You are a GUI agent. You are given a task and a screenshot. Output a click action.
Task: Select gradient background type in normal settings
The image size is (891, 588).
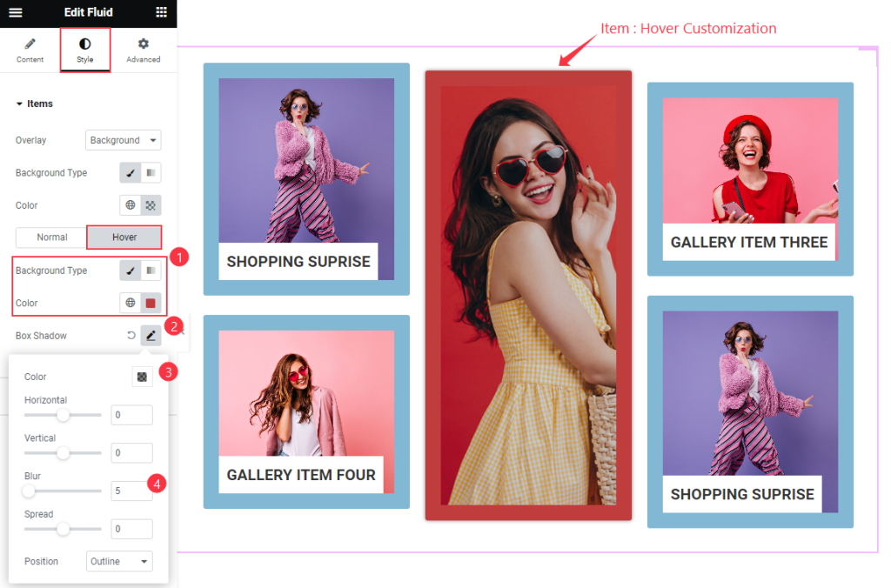tap(151, 173)
